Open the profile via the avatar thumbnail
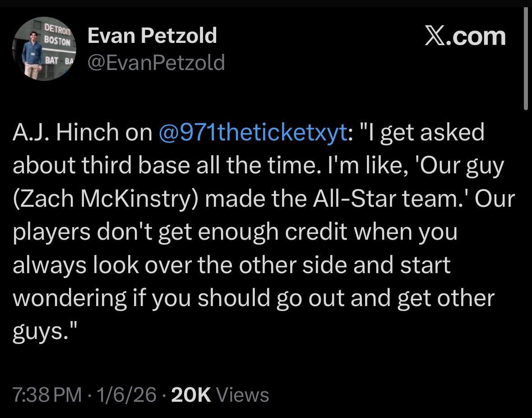 (x=45, y=48)
